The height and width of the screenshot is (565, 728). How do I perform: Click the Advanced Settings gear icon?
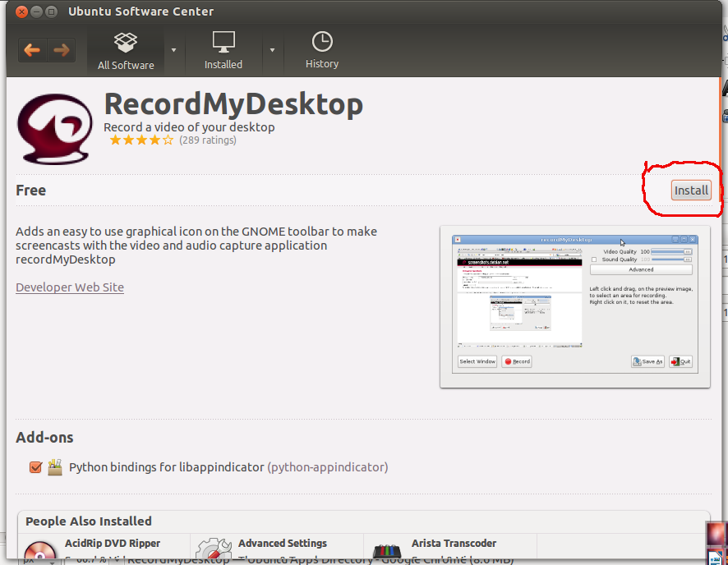click(213, 549)
